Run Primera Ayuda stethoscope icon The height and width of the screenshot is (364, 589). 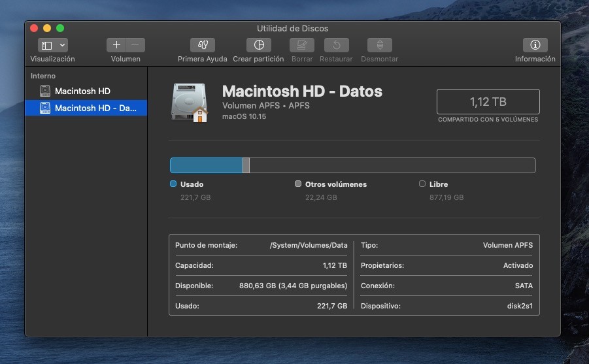[203, 45]
